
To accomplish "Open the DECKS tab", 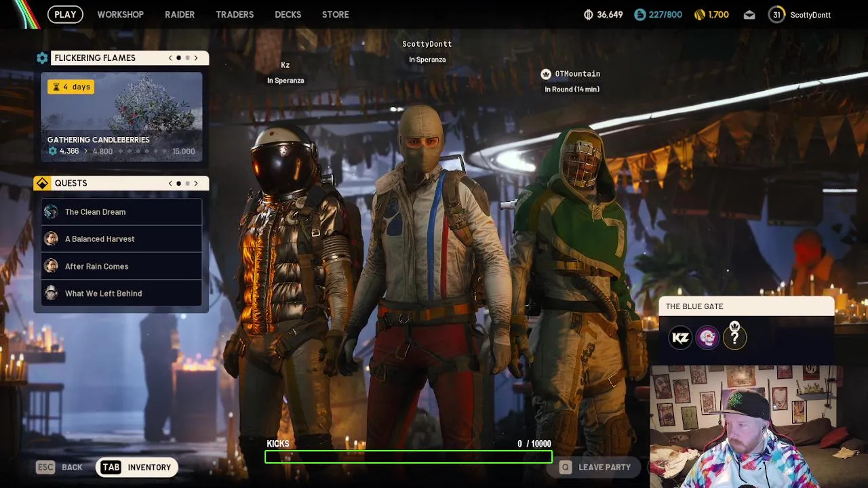I will click(288, 14).
